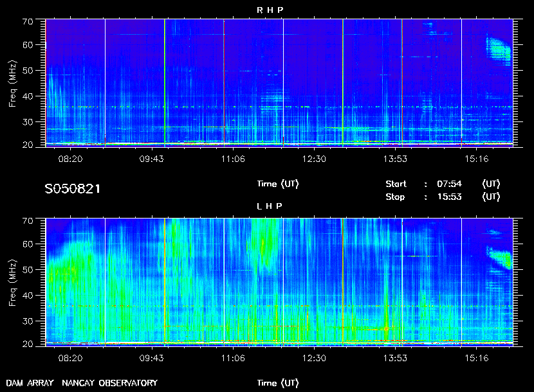The image size is (534, 392).
Task: Click the "Time (UT)" axis label under the RHP plot
Action: (x=277, y=184)
